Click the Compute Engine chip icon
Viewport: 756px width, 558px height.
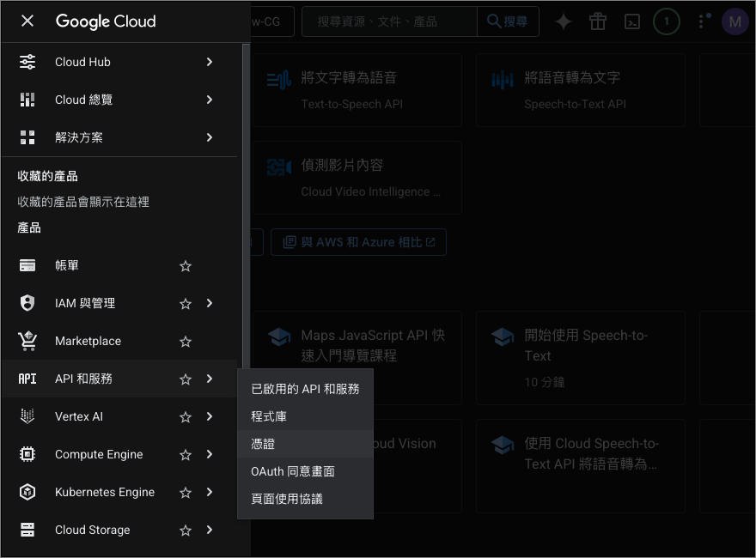point(27,455)
